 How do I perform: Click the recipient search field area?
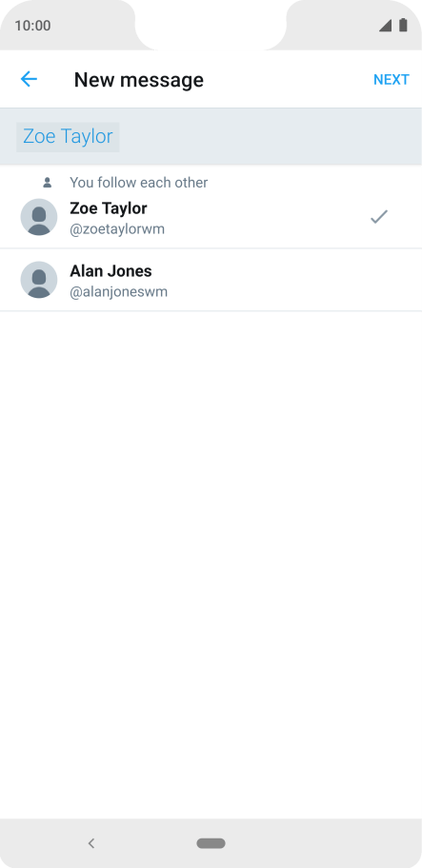pyautogui.click(x=211, y=137)
